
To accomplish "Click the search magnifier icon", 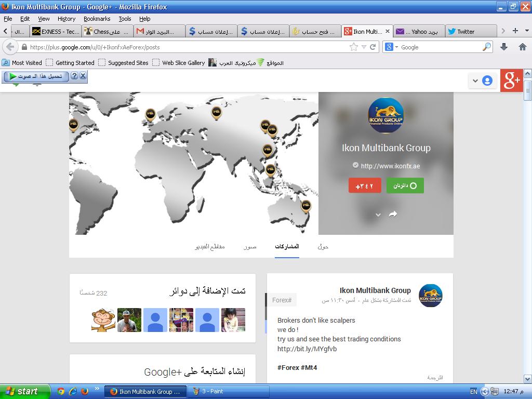I will point(487,47).
